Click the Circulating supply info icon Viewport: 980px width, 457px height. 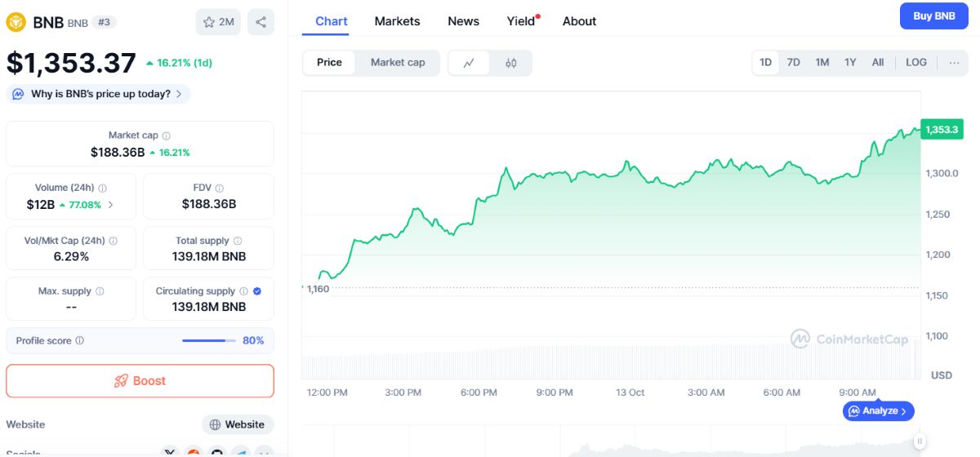click(x=243, y=291)
